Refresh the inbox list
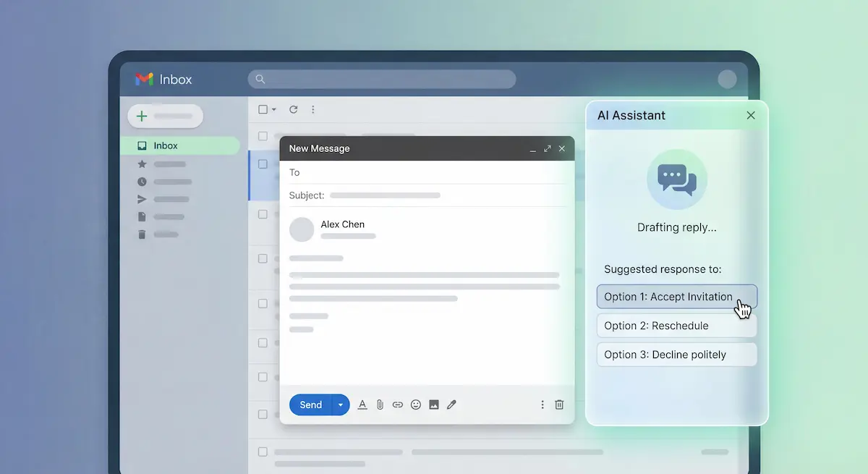The height and width of the screenshot is (474, 868). pos(293,109)
